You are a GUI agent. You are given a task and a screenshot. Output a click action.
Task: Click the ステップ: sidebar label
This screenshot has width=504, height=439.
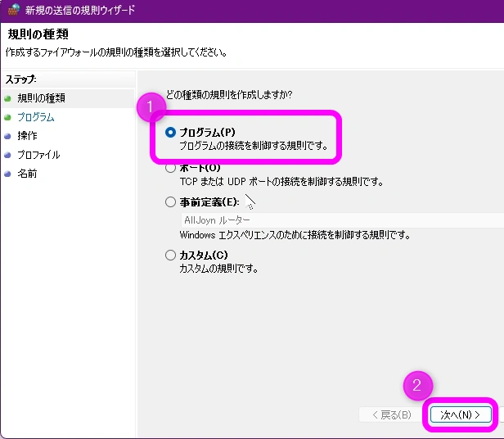pos(21,79)
